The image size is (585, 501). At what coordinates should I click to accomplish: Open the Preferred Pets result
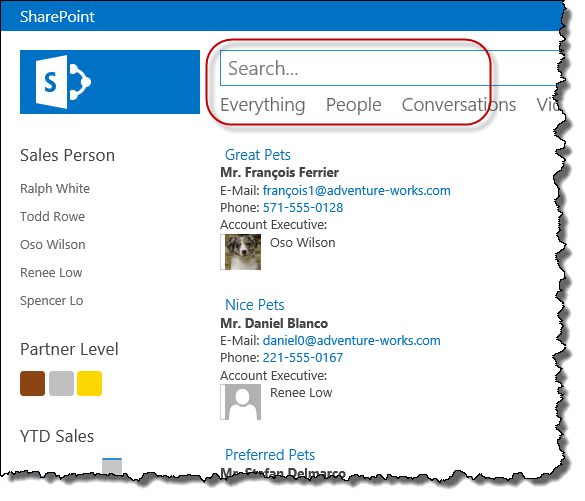(270, 455)
